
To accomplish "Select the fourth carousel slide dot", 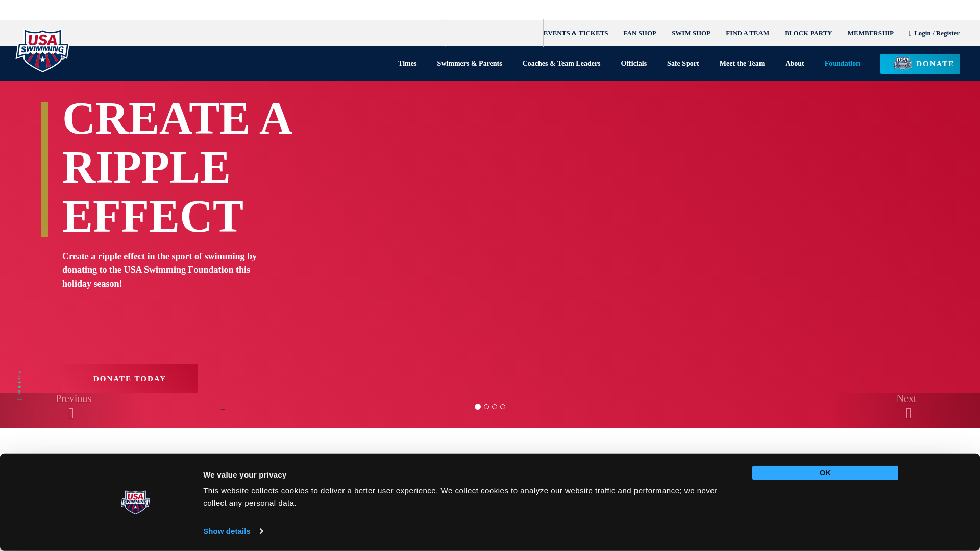I will (503, 407).
